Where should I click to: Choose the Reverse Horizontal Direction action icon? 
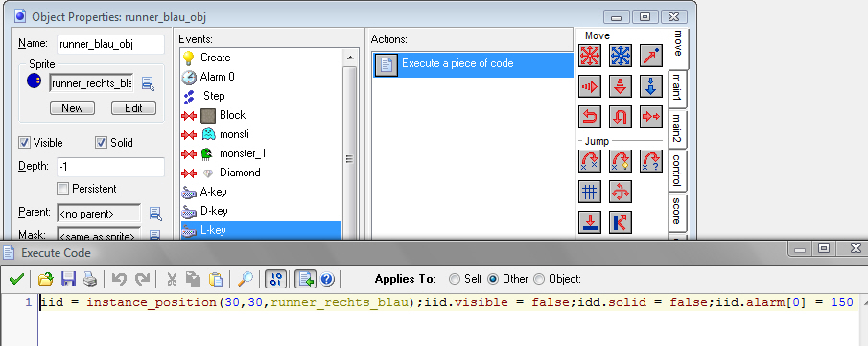[590, 117]
